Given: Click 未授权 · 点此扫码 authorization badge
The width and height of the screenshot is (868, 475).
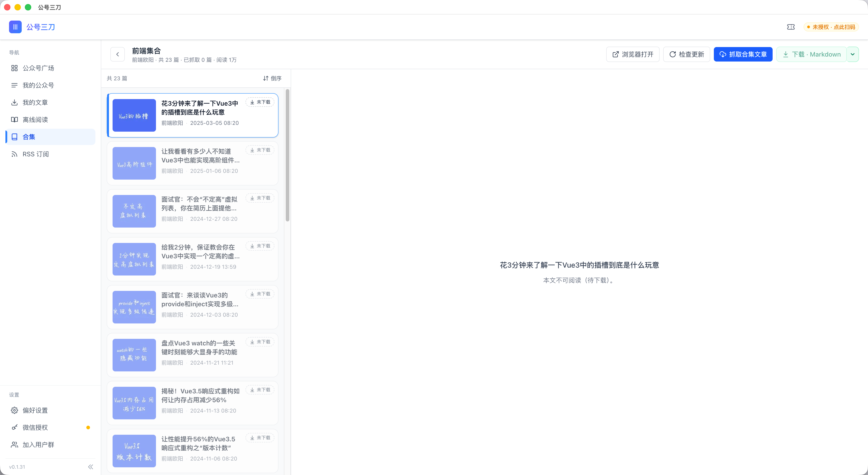Looking at the screenshot, I should click(831, 27).
